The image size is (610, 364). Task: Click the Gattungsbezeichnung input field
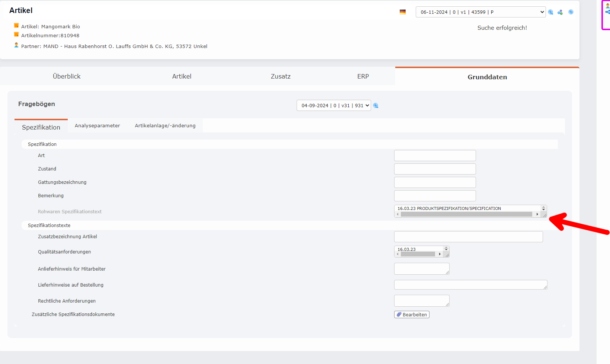(x=435, y=182)
